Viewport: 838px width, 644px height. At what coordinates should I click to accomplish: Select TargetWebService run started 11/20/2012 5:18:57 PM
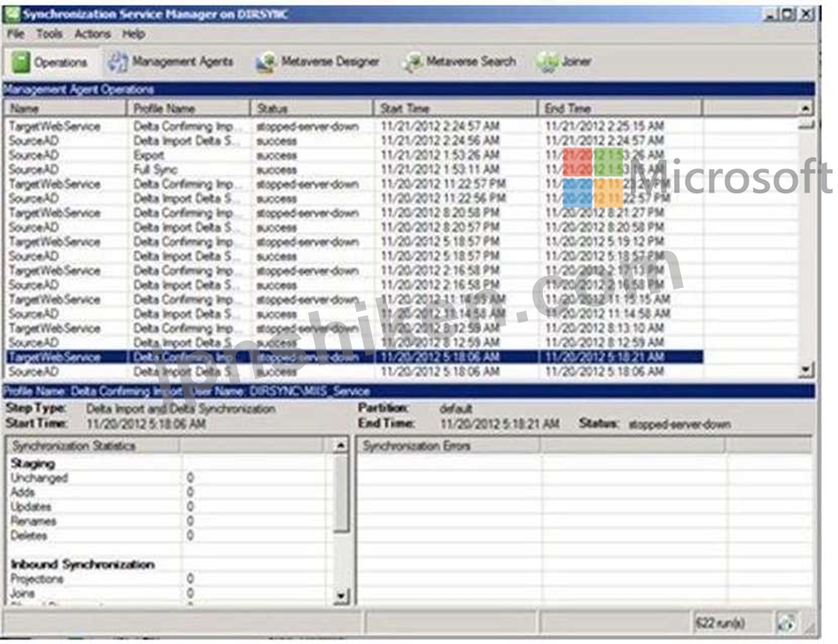pos(353,242)
